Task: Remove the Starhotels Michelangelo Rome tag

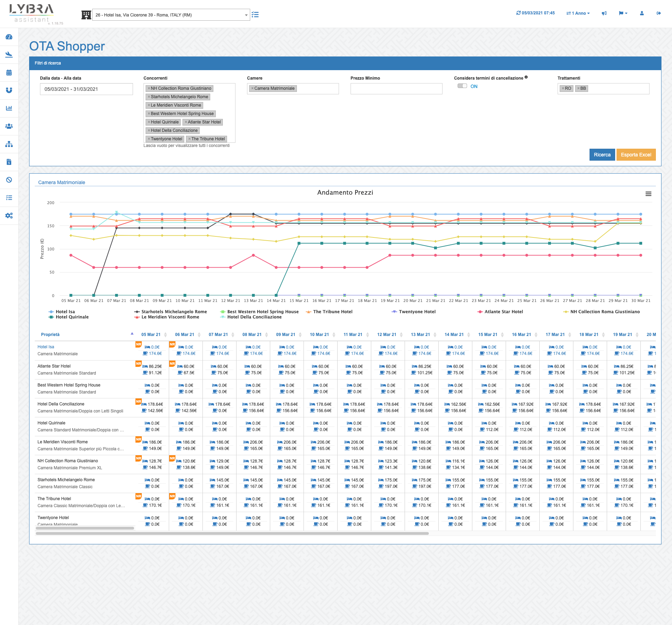Action: (149, 97)
